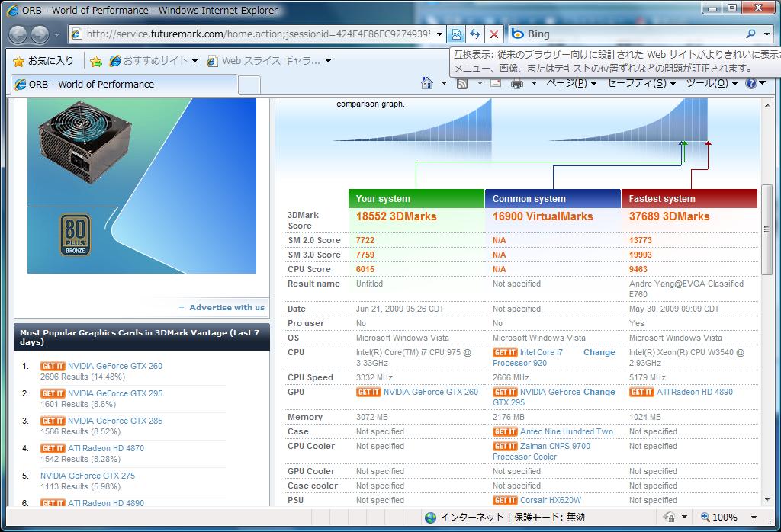Open NVIDIA GeForce GTX 275 link

tap(88, 476)
